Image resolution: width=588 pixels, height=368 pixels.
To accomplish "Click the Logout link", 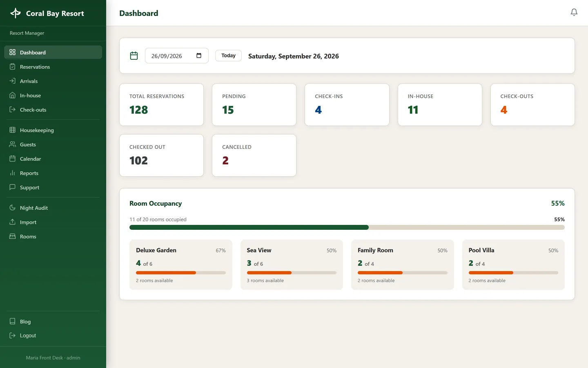I will [x=53, y=335].
